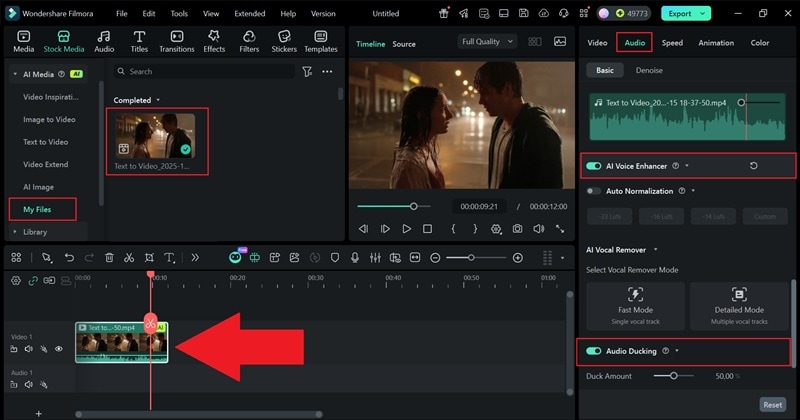Lock the Video 1 track
This screenshot has height=420, width=800.
(14, 349)
